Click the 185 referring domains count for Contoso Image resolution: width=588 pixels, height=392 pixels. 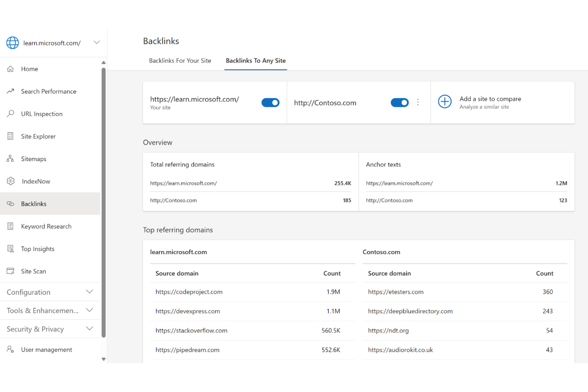(347, 201)
